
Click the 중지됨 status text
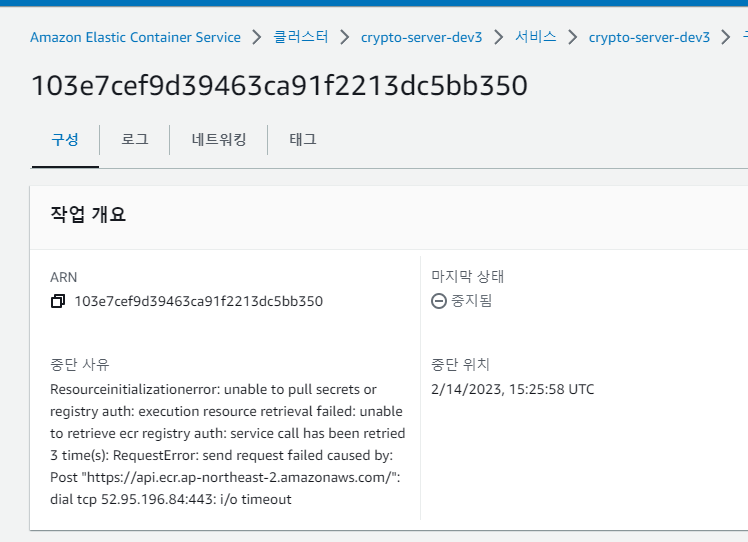pyautogui.click(x=472, y=301)
